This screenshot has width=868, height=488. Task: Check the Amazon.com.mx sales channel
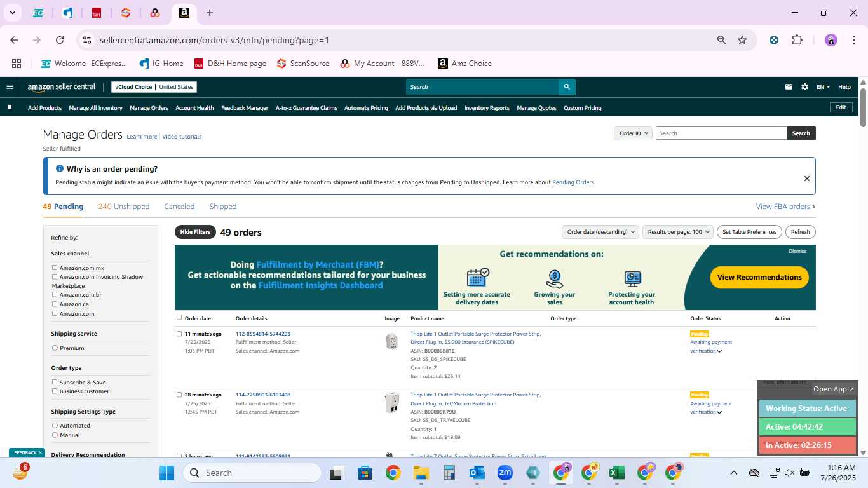[x=55, y=268]
